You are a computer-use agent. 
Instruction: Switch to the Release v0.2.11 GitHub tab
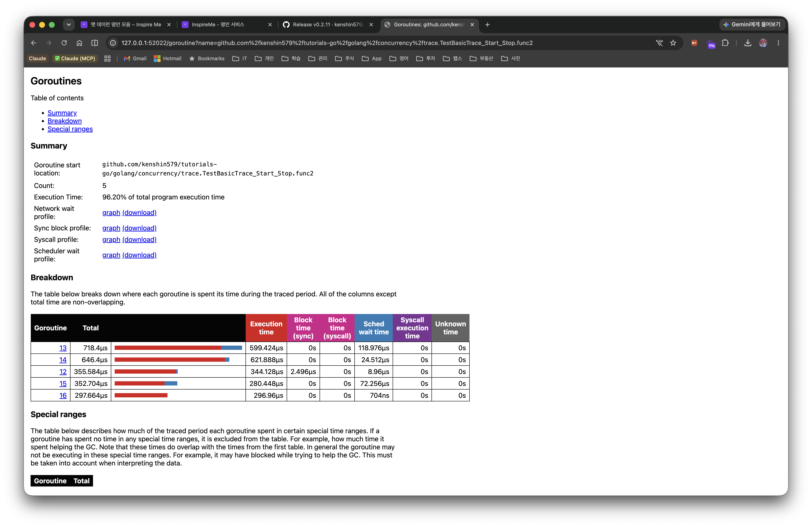pyautogui.click(x=328, y=25)
